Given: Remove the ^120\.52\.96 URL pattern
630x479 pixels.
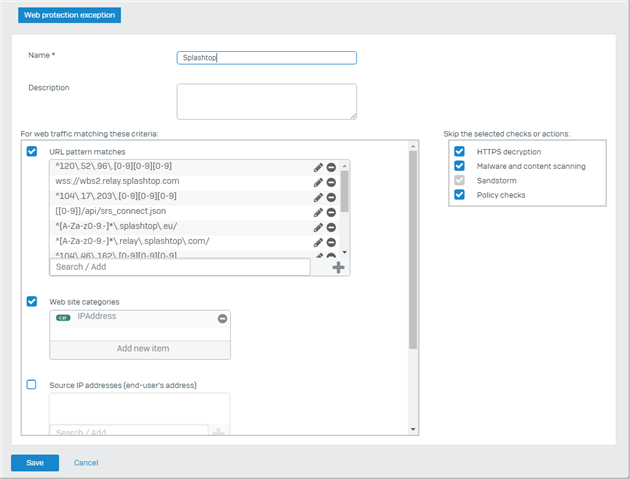Looking at the screenshot, I should tap(331, 168).
